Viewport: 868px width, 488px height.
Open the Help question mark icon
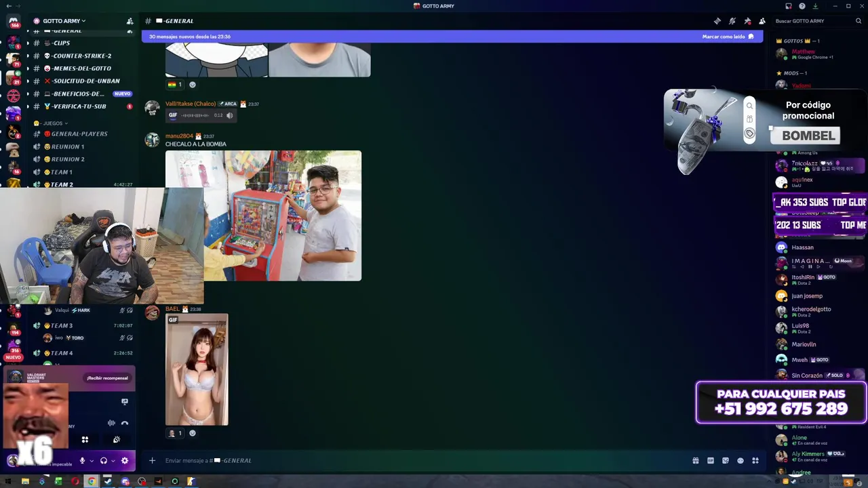pos(802,6)
